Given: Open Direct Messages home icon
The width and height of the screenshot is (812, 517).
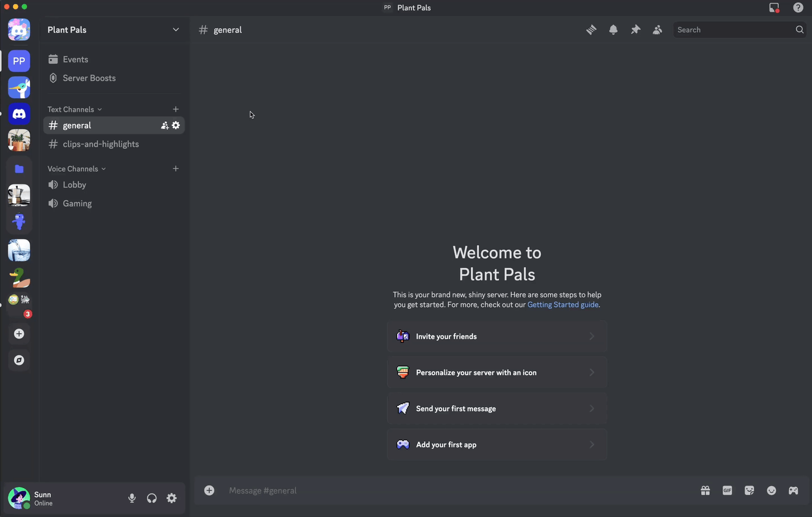Looking at the screenshot, I should pos(19,30).
